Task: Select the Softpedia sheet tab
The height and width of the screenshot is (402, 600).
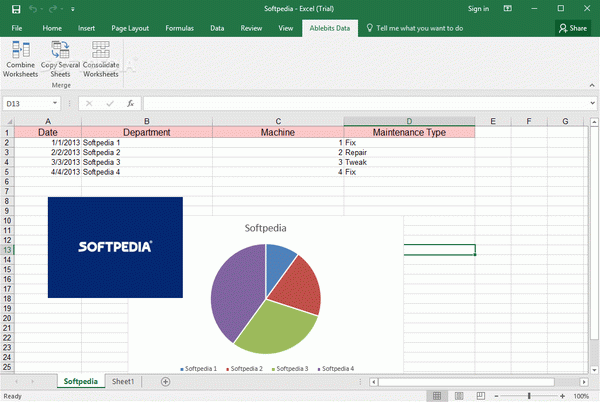Action: coord(80,381)
